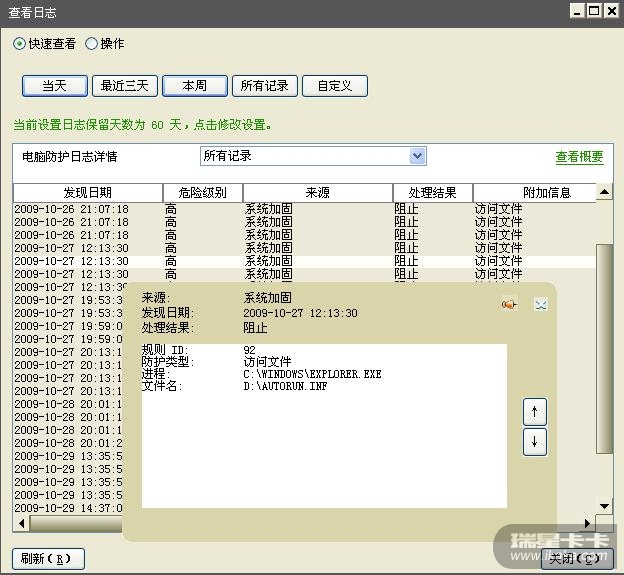Screen dimensions: 624x575
Task: Open the 查看概要 link
Action: click(579, 157)
